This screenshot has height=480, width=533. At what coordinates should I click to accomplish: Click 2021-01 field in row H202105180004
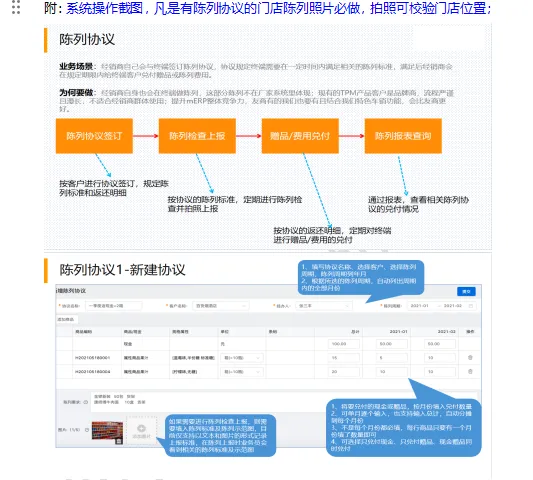pyautogui.click(x=392, y=372)
